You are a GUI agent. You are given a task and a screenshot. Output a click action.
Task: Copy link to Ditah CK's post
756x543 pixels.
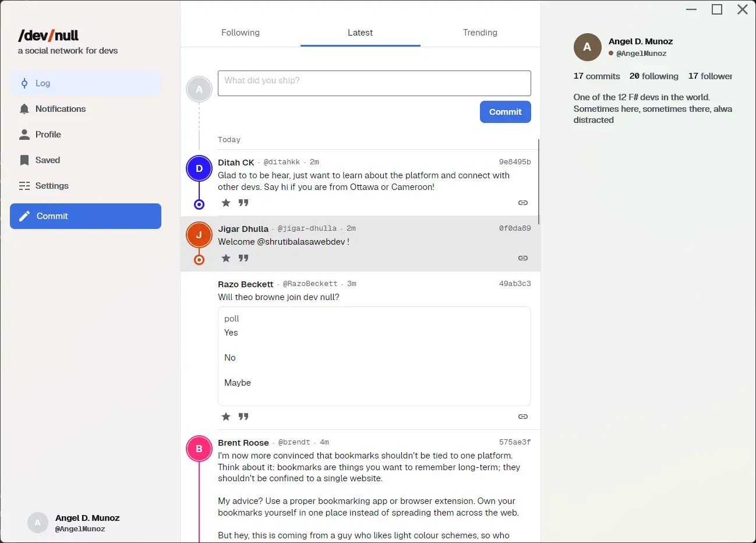(523, 203)
